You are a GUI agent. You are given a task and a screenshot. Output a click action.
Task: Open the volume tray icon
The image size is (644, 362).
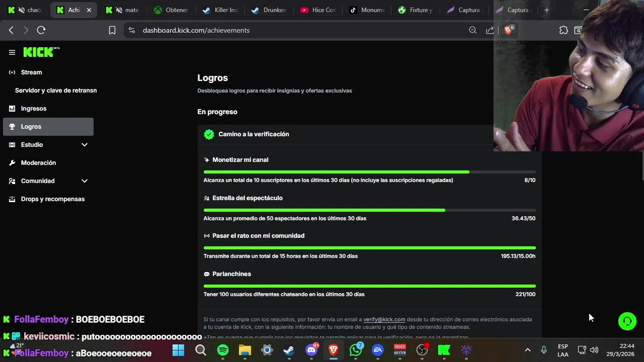(x=594, y=350)
